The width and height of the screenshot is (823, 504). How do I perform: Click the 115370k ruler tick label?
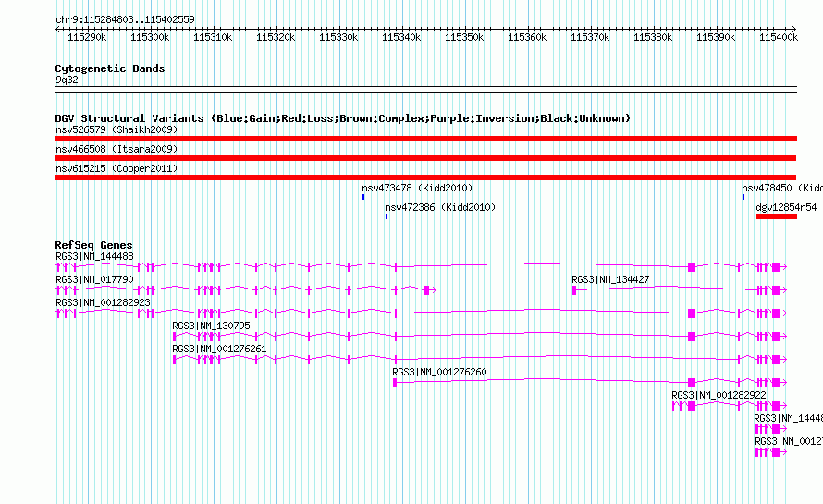(590, 37)
